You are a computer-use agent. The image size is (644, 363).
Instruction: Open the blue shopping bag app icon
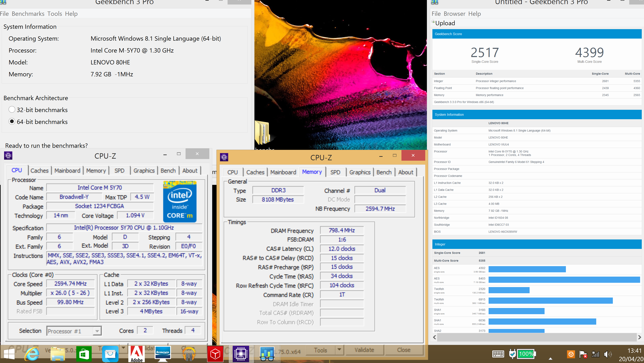(110, 354)
